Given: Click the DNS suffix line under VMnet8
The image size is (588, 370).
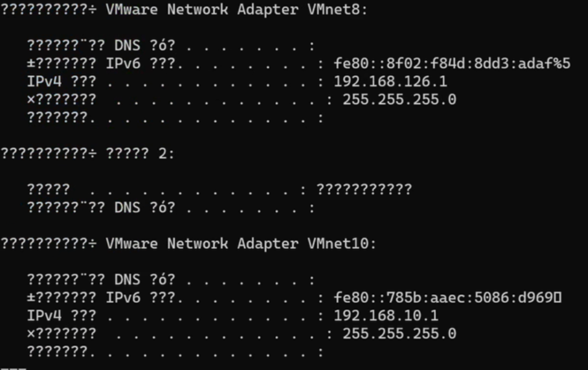Looking at the screenshot, I should (171, 46).
